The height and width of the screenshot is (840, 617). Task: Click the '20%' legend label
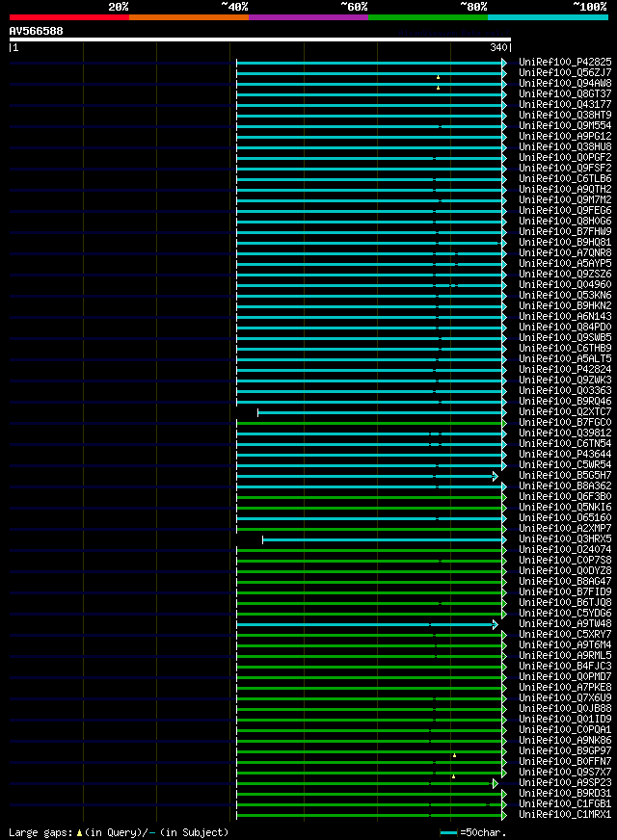tap(119, 7)
